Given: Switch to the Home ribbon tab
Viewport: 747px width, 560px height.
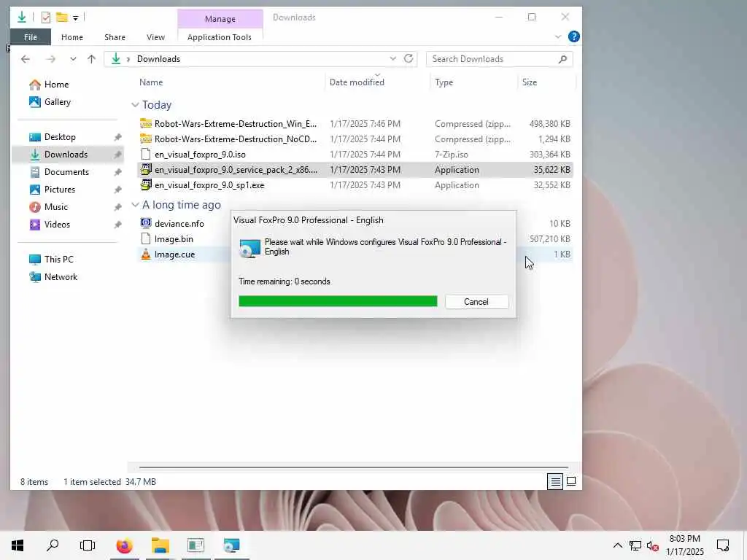Looking at the screenshot, I should point(72,37).
